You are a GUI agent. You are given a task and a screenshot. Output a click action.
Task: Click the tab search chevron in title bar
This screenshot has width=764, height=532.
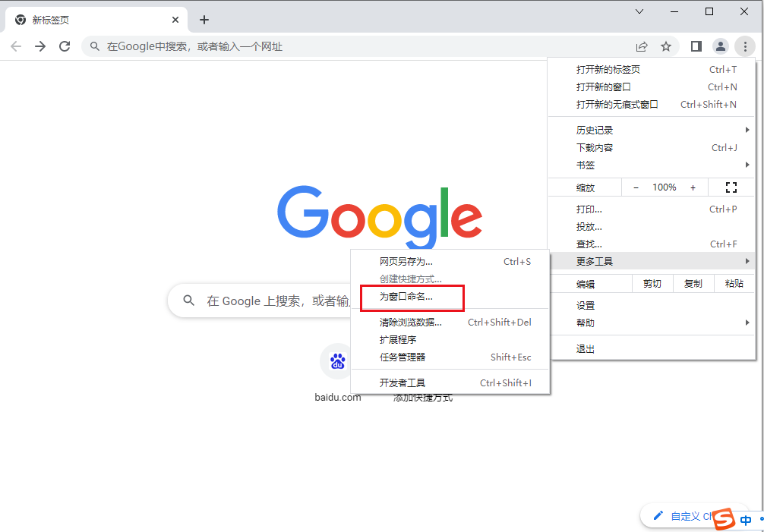coord(639,11)
